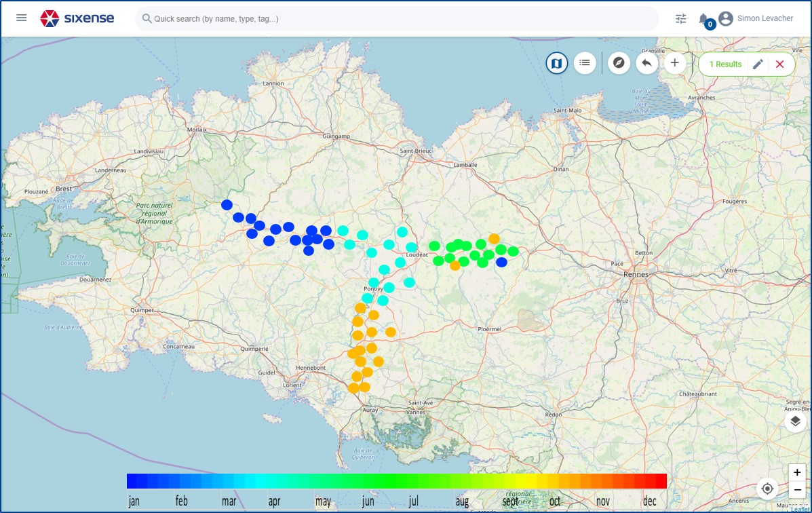This screenshot has width=812, height=513.
Task: Click the Vannes label on map
Action: pos(416,413)
